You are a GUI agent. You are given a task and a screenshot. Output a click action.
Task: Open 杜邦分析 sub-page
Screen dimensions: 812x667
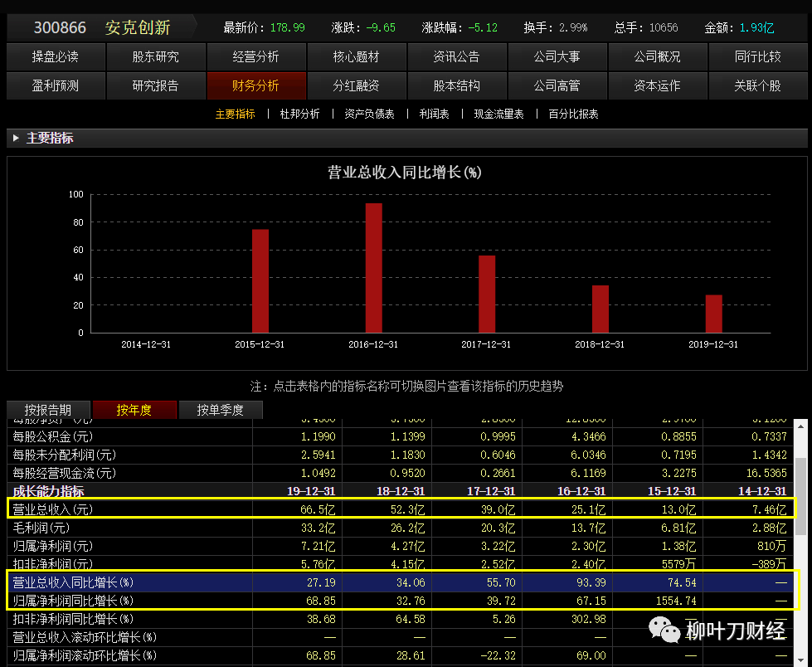click(x=299, y=114)
